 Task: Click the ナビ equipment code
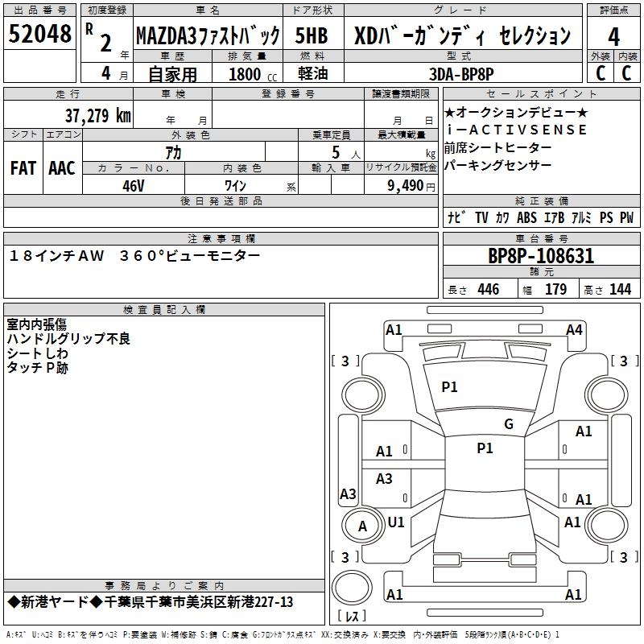coord(456,218)
